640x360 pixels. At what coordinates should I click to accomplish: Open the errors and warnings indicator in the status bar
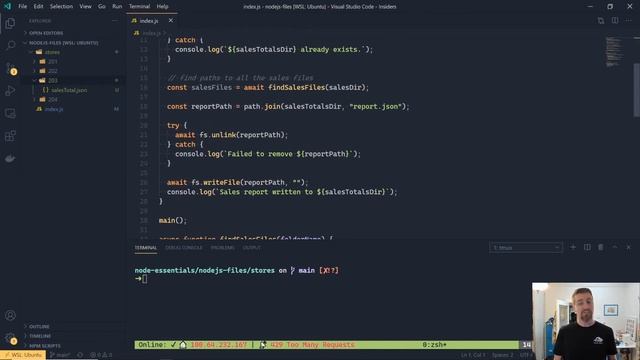101,355
